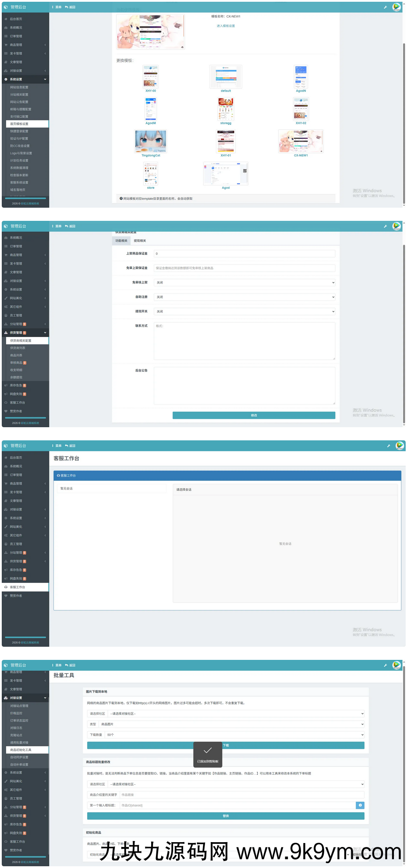Click the icon of expanded 对接设置 menu
The image size is (407, 868).
point(6,698)
